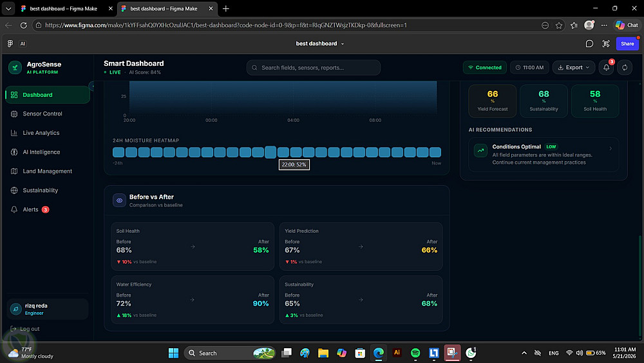Click the eye icon beside Before vs After
The image size is (644, 363).
[x=119, y=201]
